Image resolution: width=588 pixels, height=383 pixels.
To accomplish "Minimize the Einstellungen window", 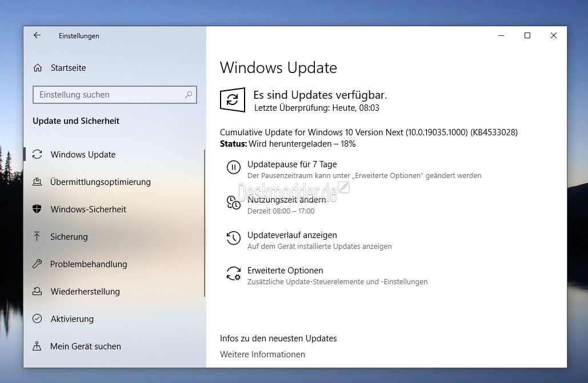I will [501, 35].
